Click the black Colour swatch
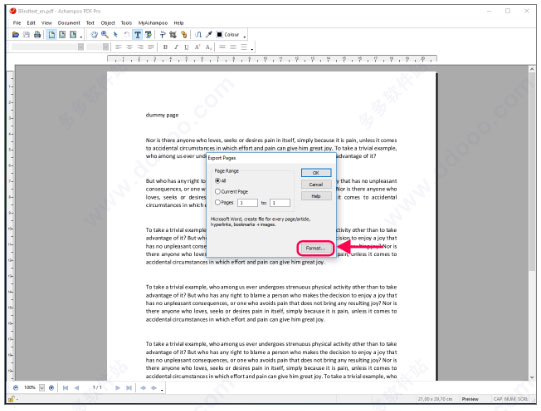 [x=219, y=35]
